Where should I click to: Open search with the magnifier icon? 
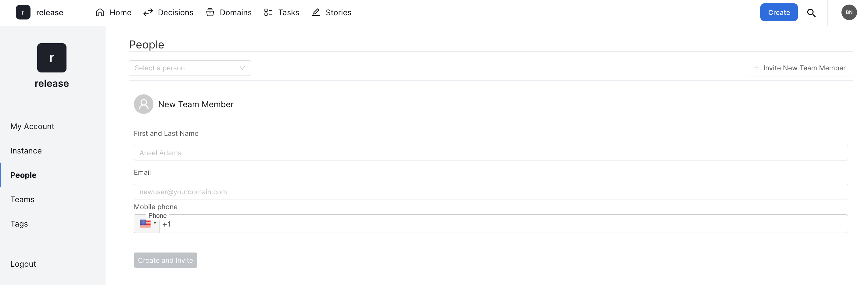pos(811,13)
